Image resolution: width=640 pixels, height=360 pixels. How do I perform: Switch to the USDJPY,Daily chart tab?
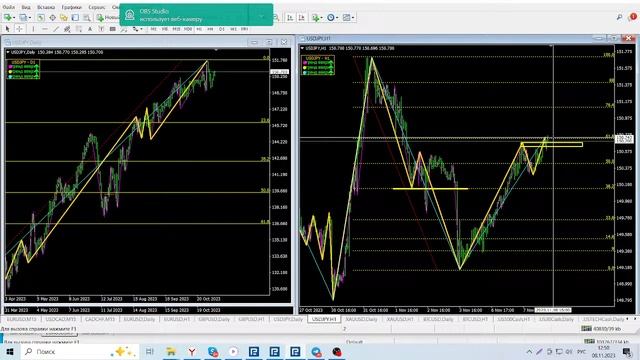coord(288,319)
